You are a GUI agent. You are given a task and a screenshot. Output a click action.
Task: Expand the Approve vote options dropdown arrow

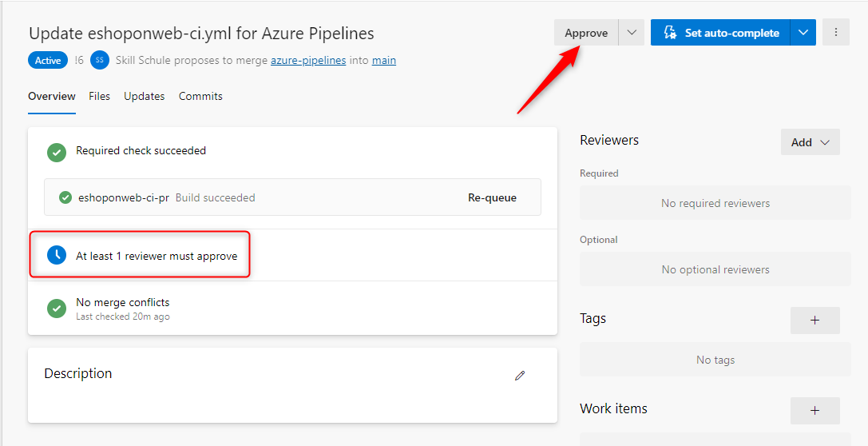pos(632,33)
